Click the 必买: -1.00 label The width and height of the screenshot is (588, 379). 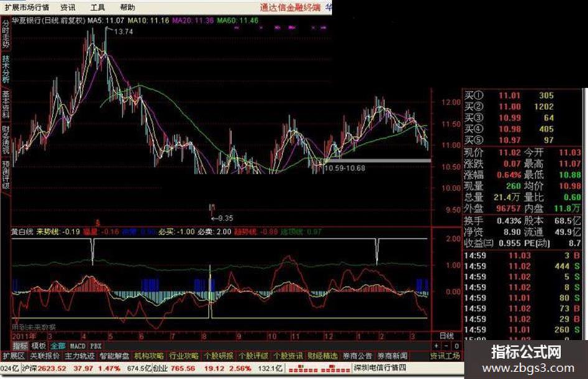pyautogui.click(x=176, y=232)
